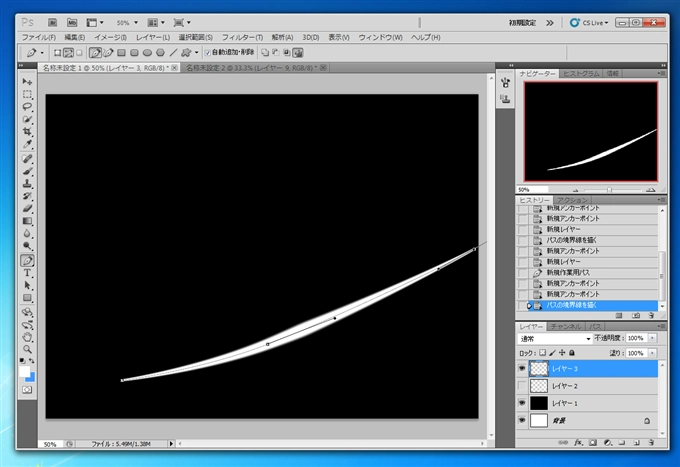680x467 pixels.
Task: Select the Blur tool
Action: click(27, 233)
